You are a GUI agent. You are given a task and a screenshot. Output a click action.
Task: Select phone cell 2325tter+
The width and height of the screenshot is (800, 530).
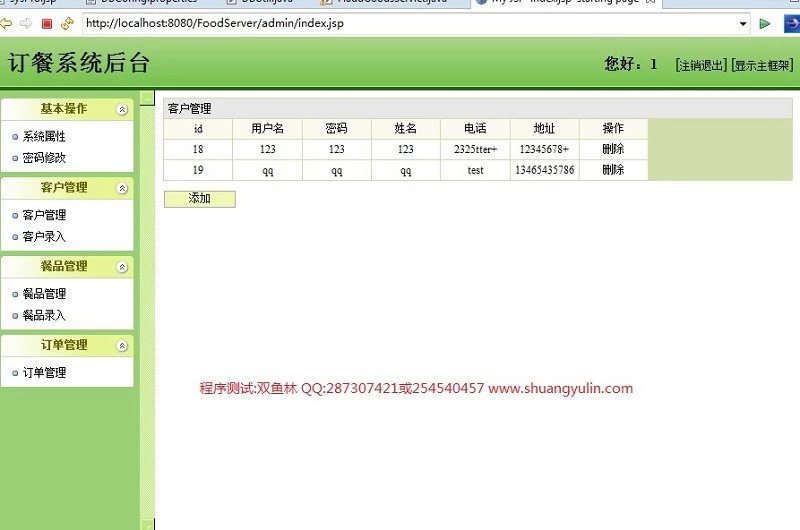(x=475, y=149)
